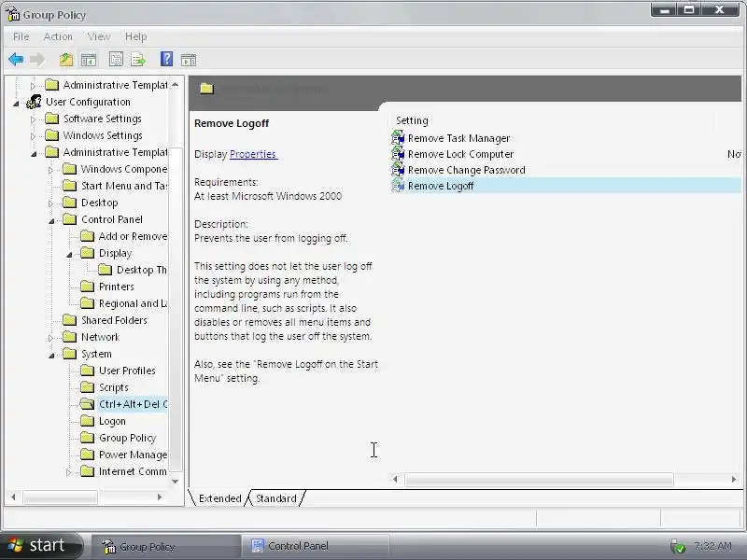Collapse the System tree node
Image resolution: width=747 pixels, height=560 pixels.
pyautogui.click(x=51, y=356)
